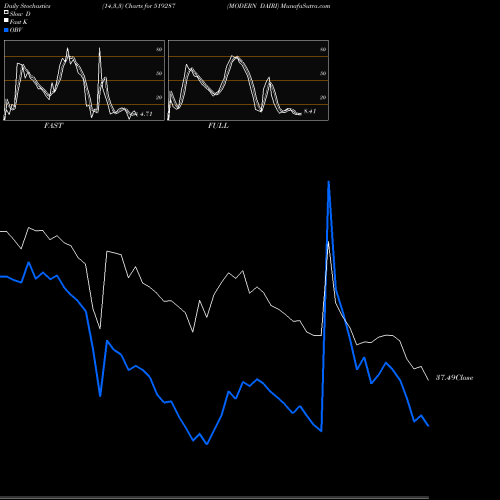Image resolution: width=500 pixels, height=500 pixels.
Task: Click the FULL chart label
Action: coord(218,126)
